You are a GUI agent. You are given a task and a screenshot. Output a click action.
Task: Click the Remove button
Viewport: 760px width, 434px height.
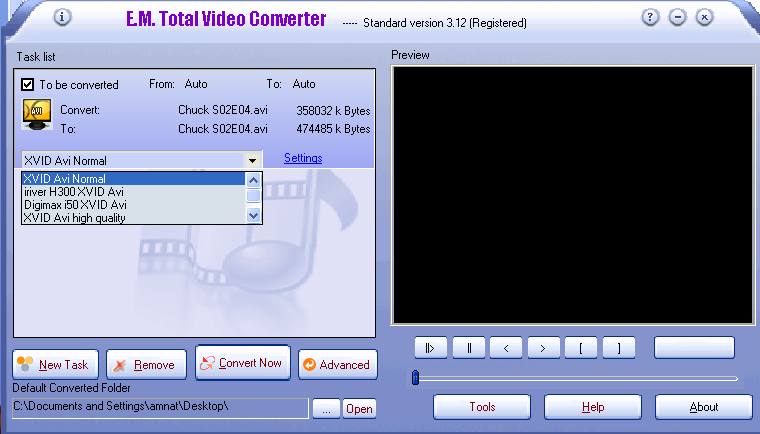point(146,364)
